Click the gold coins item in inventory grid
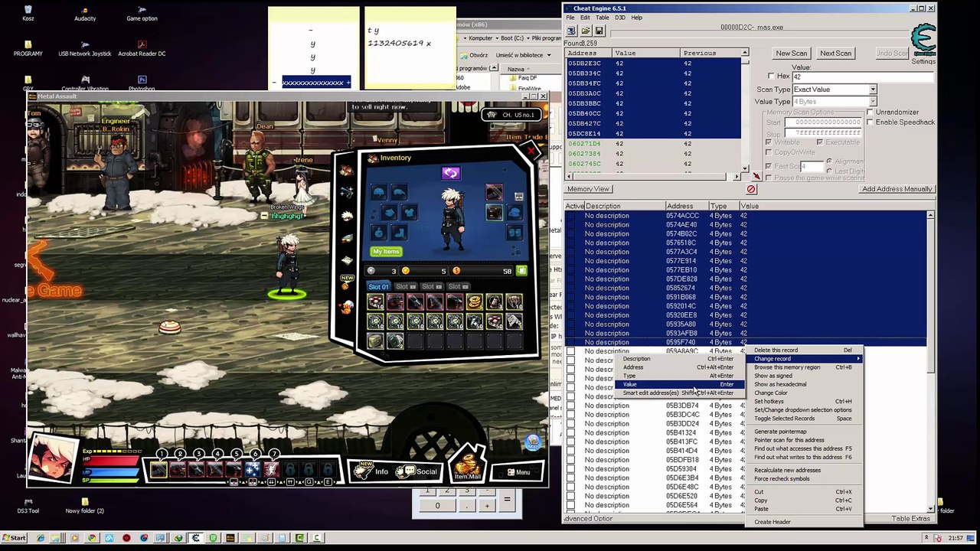This screenshot has width=980, height=551. pos(475,303)
